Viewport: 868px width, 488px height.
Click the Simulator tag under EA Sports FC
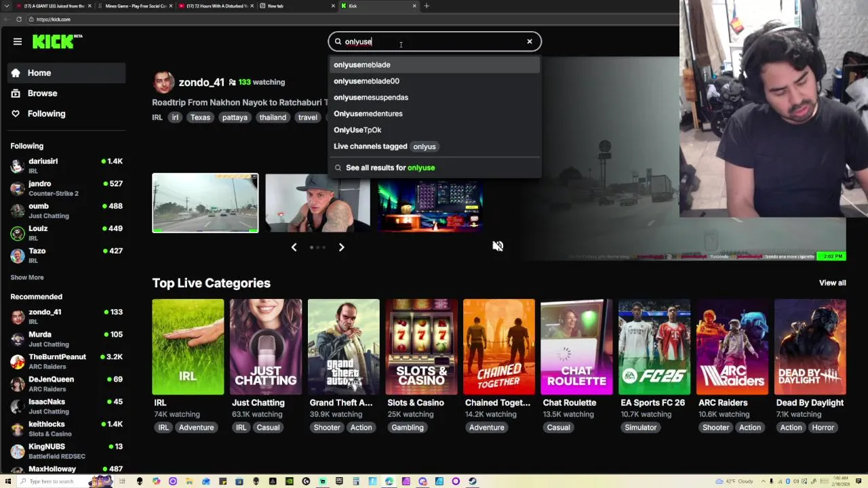[641, 428]
